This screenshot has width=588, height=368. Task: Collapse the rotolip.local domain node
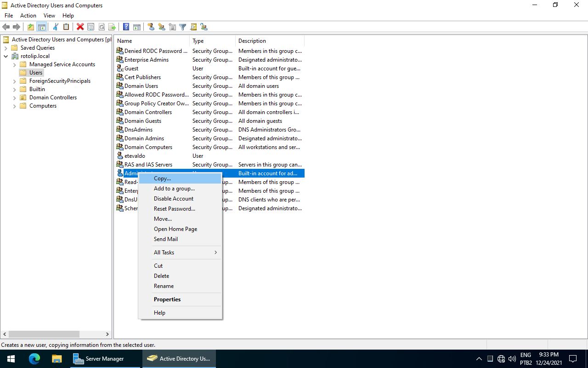(x=6, y=56)
